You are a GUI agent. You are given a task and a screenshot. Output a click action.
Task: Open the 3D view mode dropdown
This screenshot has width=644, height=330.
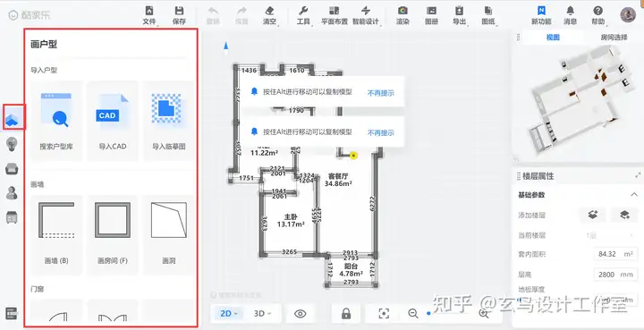[x=262, y=314]
